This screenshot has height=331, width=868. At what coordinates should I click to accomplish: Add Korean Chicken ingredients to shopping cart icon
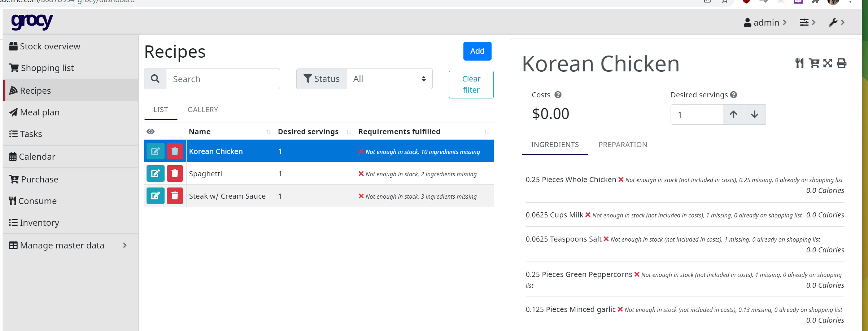click(x=814, y=63)
